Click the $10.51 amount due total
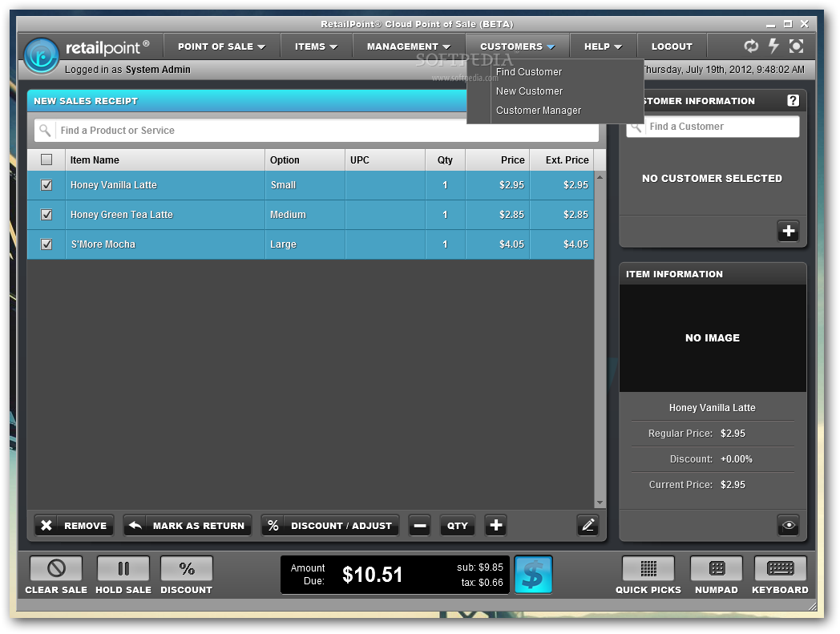The image size is (840, 634). tap(373, 575)
